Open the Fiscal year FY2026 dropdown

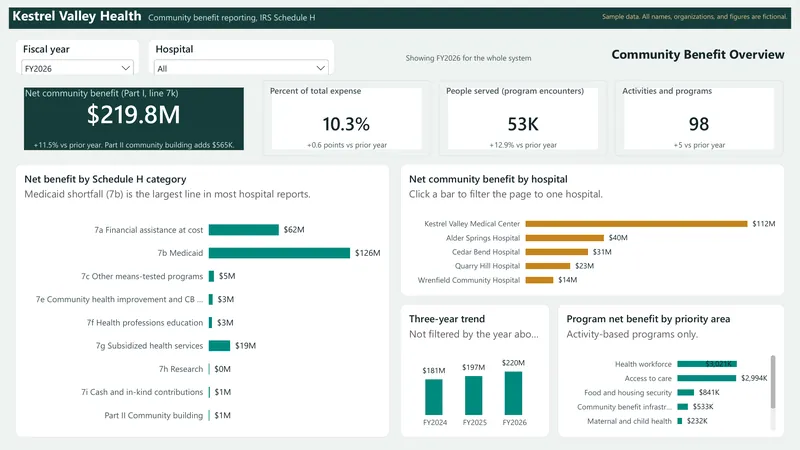[77, 68]
